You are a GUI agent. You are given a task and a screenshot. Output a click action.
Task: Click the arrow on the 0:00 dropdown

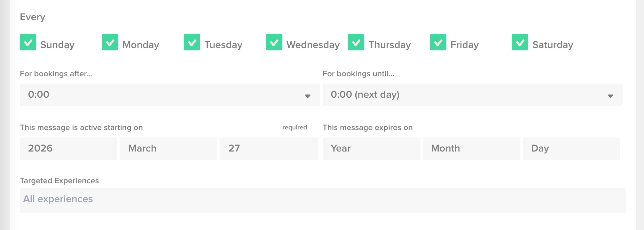click(x=308, y=96)
